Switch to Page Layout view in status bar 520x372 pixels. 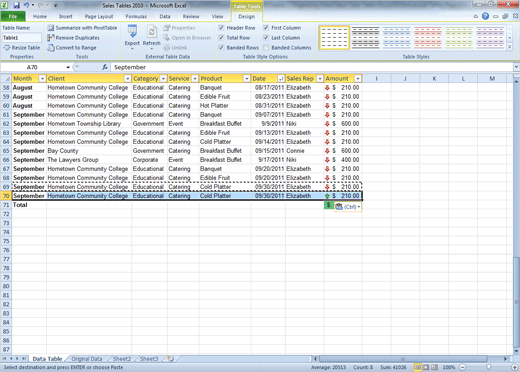click(x=426, y=367)
